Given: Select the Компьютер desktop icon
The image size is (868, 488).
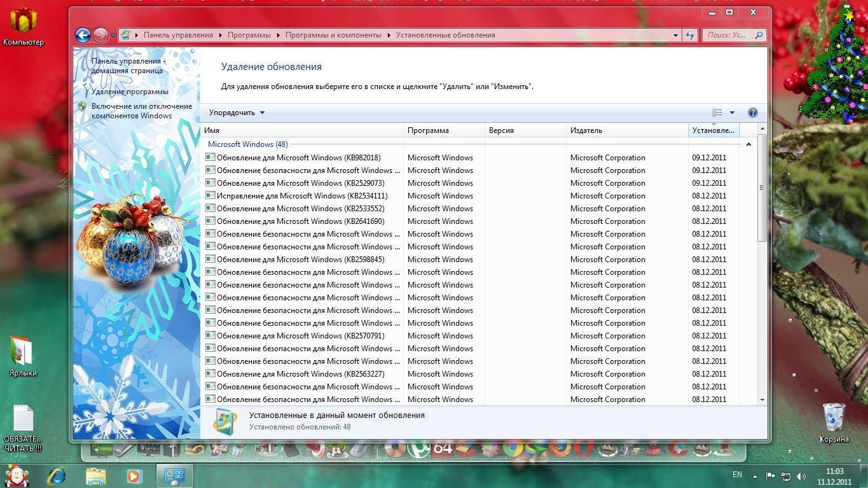Looking at the screenshot, I should (24, 25).
